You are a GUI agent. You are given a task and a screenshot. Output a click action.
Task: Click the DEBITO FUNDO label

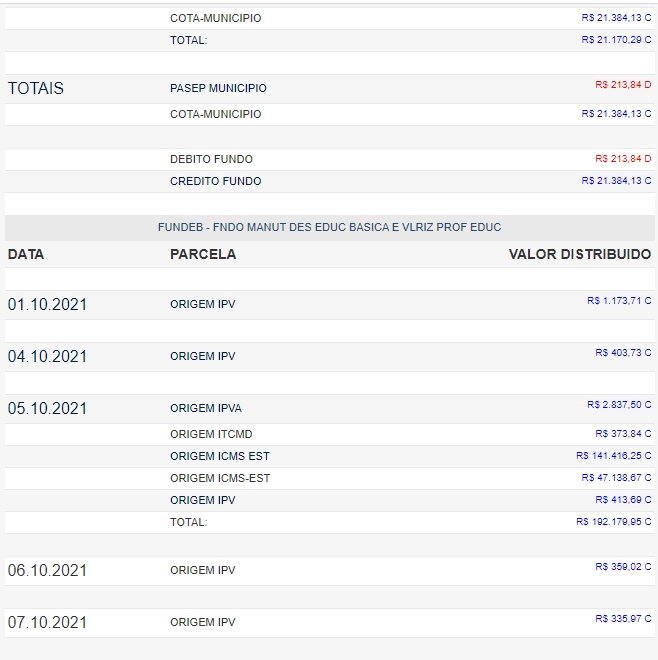[x=211, y=159]
